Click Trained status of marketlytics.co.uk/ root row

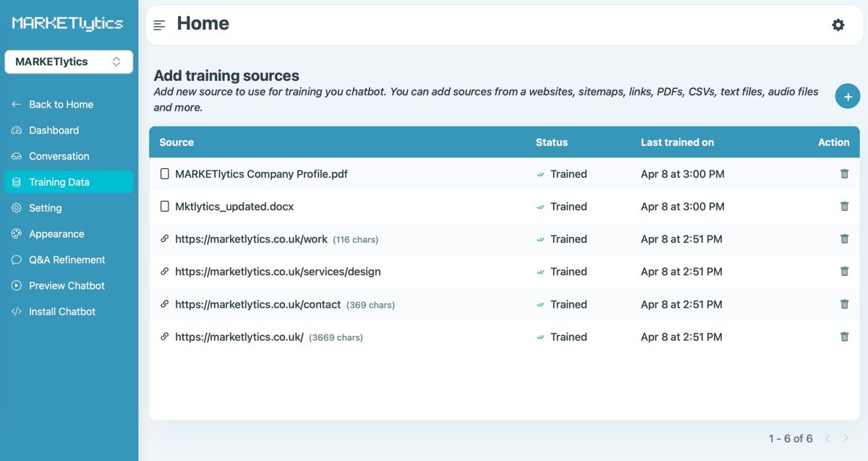coord(562,337)
